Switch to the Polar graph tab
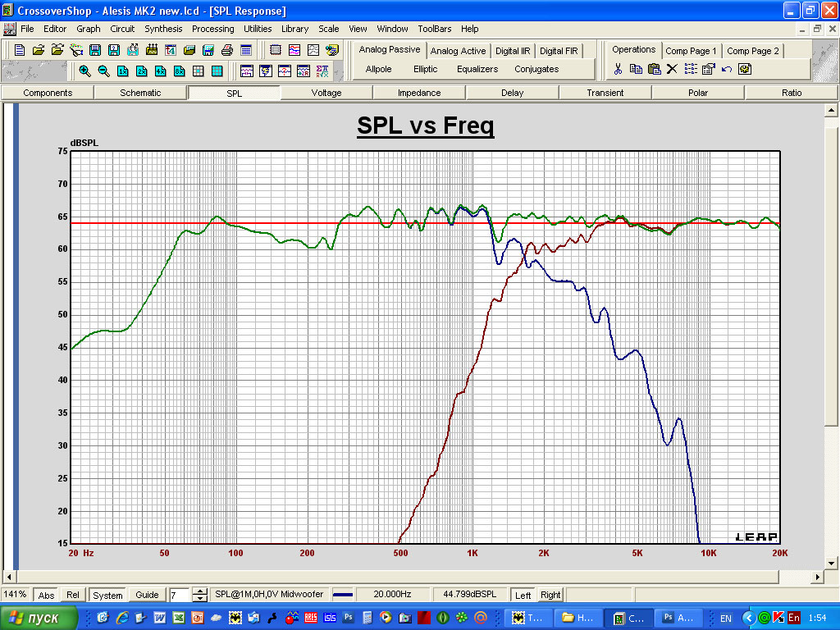Viewport: 840px width, 630px height. coord(697,93)
